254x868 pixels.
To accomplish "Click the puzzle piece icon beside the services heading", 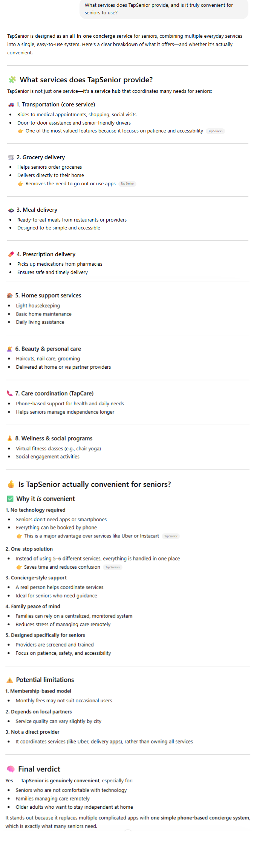I will (12, 80).
